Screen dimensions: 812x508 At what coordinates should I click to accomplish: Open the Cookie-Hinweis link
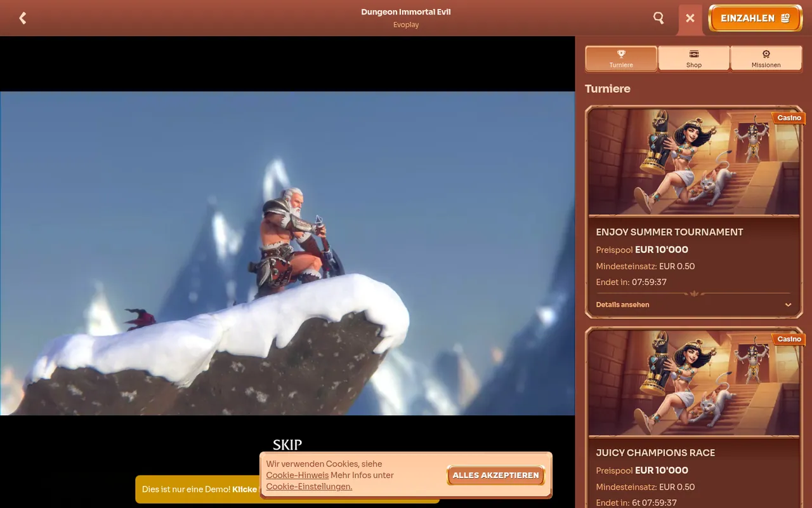click(298, 475)
